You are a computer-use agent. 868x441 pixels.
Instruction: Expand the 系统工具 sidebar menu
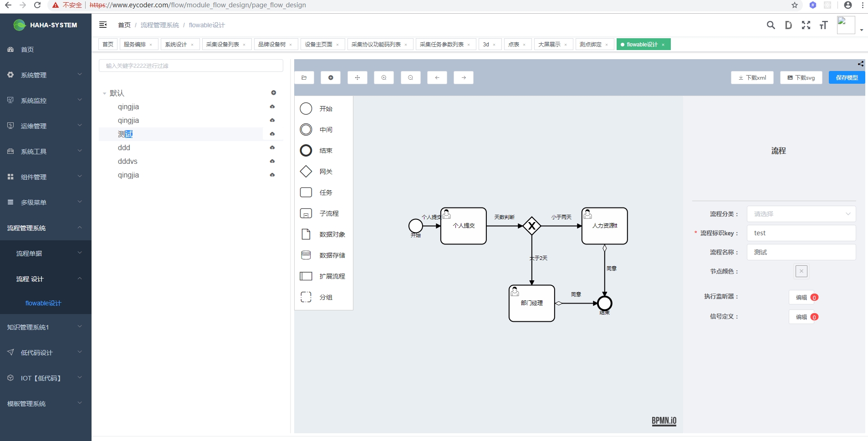pos(46,152)
